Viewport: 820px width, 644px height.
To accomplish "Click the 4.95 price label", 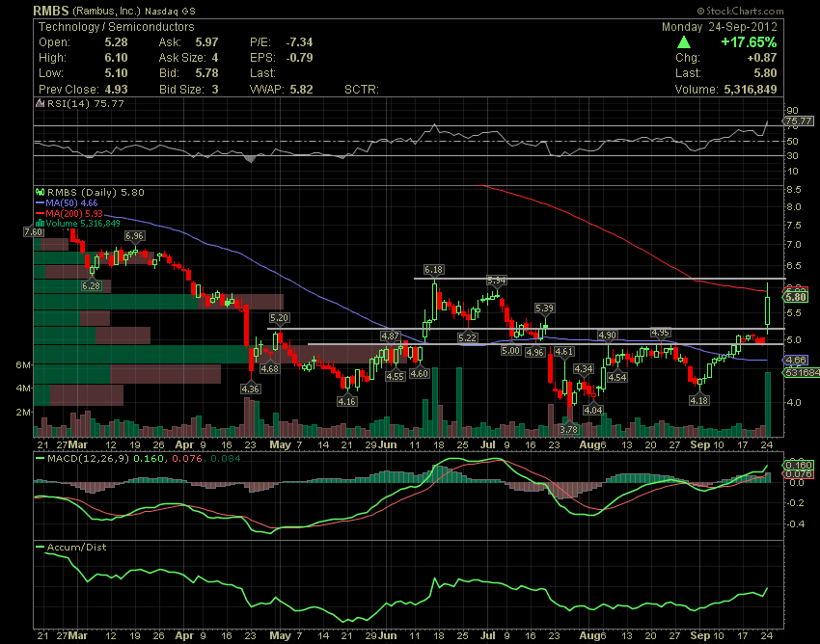I will 661,333.
